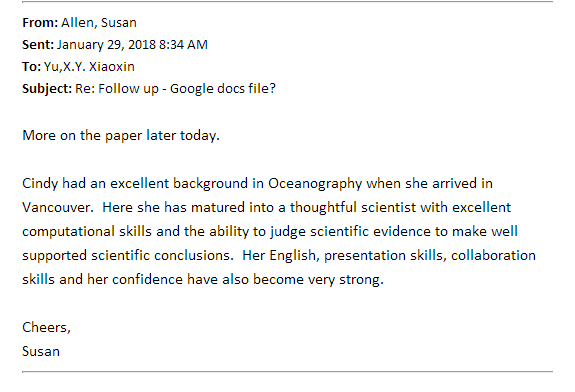The width and height of the screenshot is (575, 392).
Task: Click the name 'Cindy' in body
Action: (x=40, y=183)
